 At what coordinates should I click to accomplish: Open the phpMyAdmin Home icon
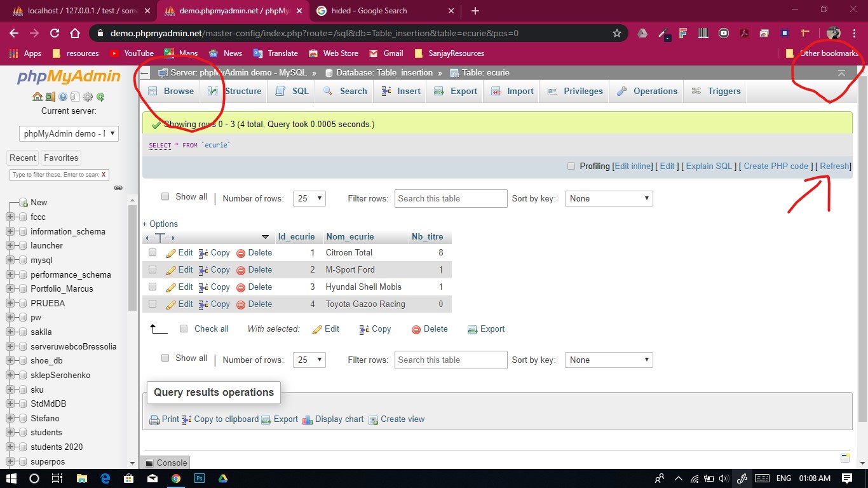point(37,97)
